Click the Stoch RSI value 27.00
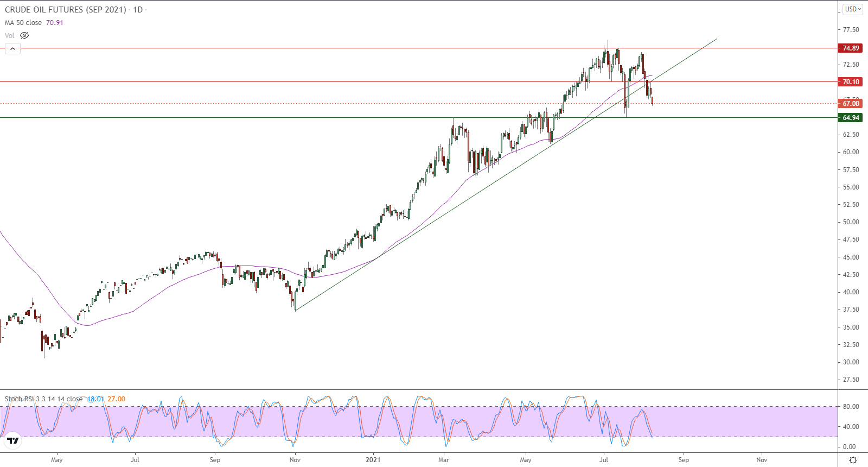 pyautogui.click(x=116, y=399)
